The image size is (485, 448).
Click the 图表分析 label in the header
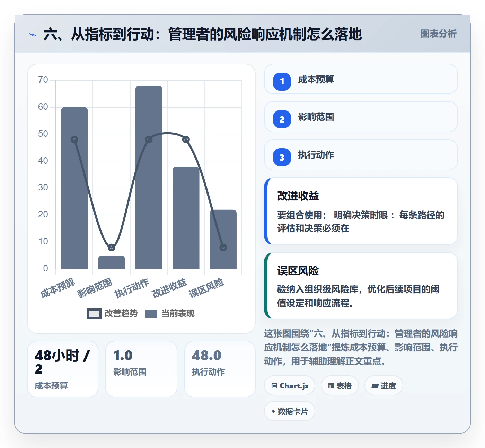coord(438,34)
